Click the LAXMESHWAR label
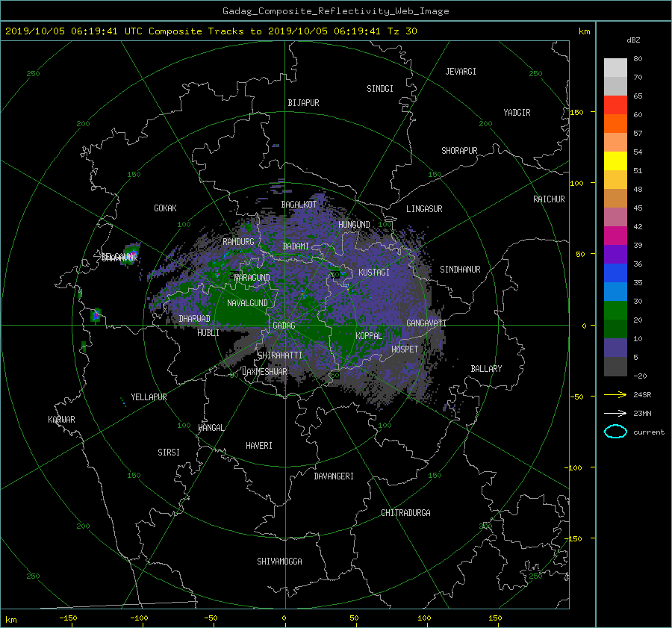 click(264, 372)
